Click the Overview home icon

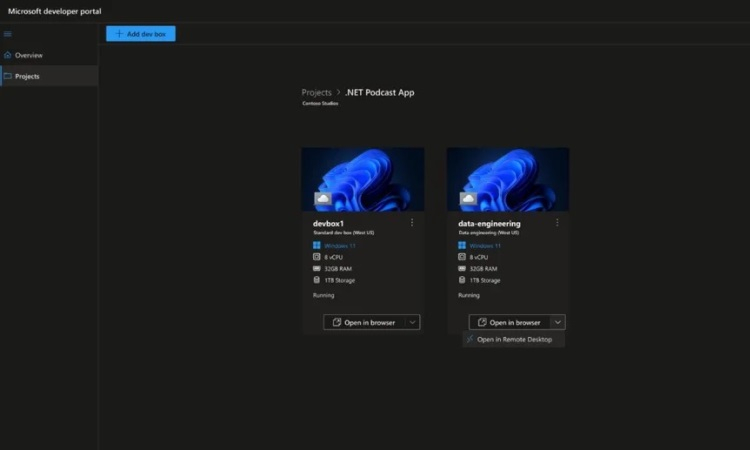pos(8,55)
